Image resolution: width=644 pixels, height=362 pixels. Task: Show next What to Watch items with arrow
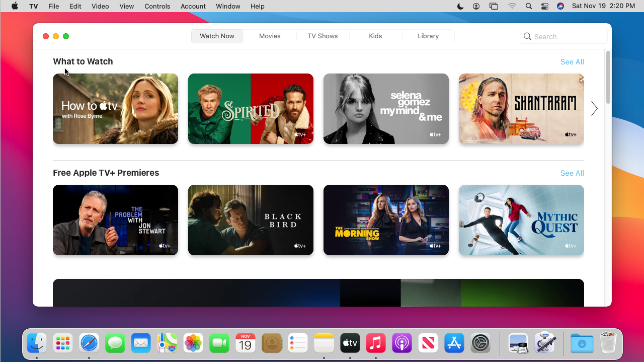(594, 109)
